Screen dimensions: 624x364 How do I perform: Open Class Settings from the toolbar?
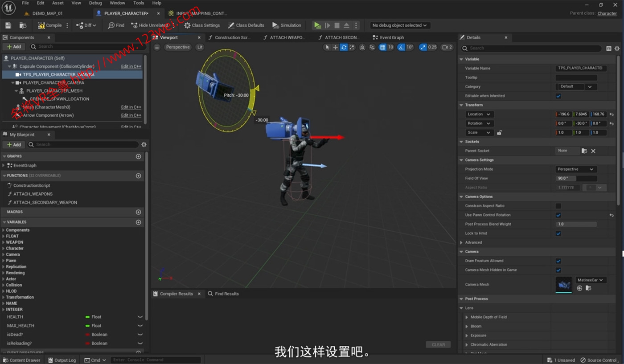[x=202, y=25]
